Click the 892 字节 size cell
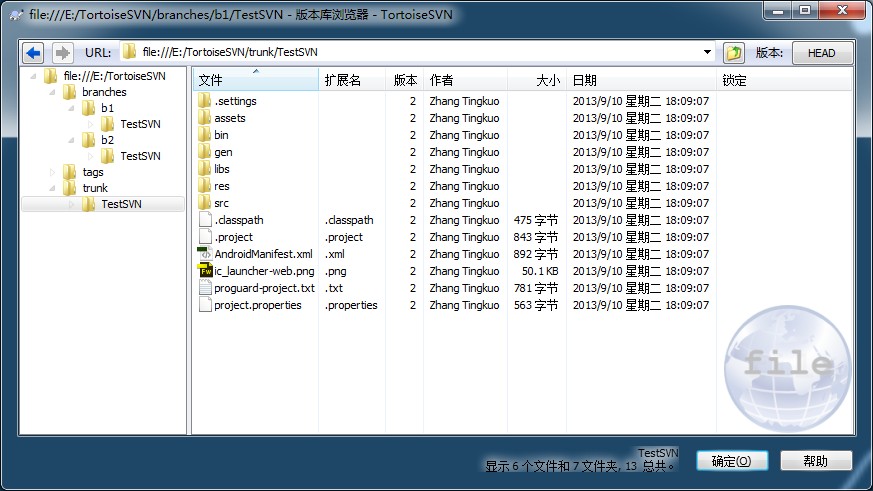Viewport: 873px width, 491px height. click(x=536, y=254)
